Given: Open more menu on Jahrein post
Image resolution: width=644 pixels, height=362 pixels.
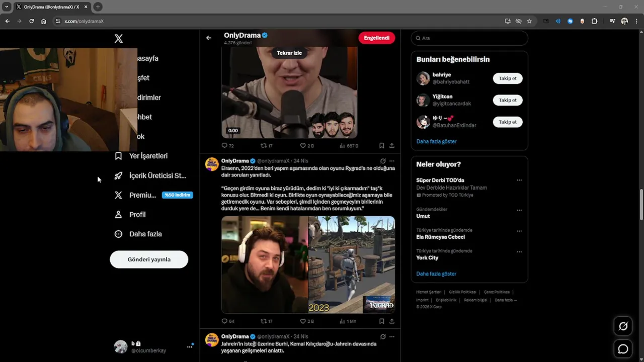Looking at the screenshot, I should coord(392,336).
